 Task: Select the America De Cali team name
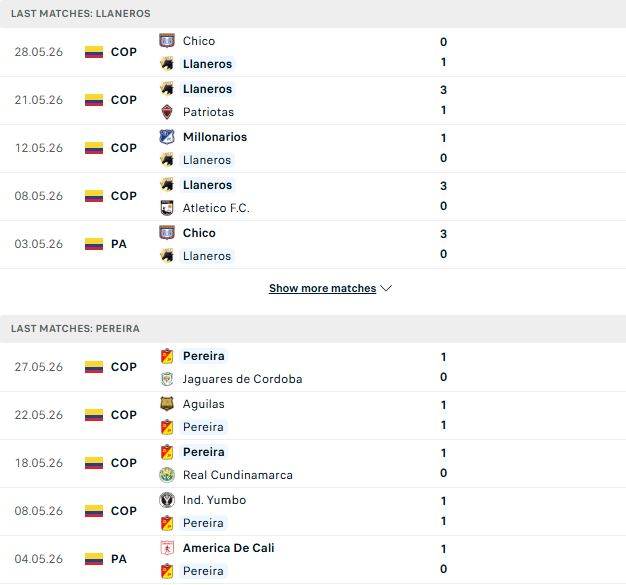click(228, 548)
